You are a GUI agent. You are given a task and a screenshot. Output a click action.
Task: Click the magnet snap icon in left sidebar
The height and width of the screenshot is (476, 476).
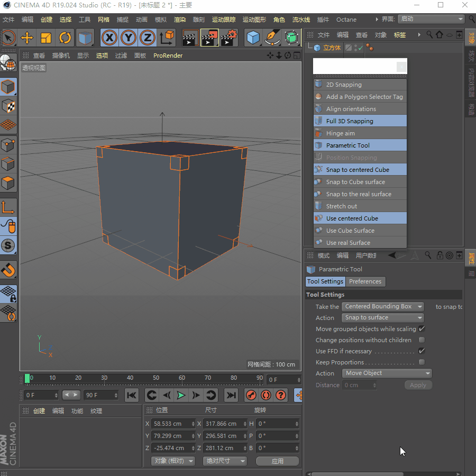click(8, 270)
